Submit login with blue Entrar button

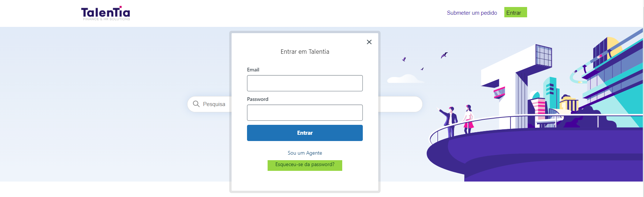point(305,133)
